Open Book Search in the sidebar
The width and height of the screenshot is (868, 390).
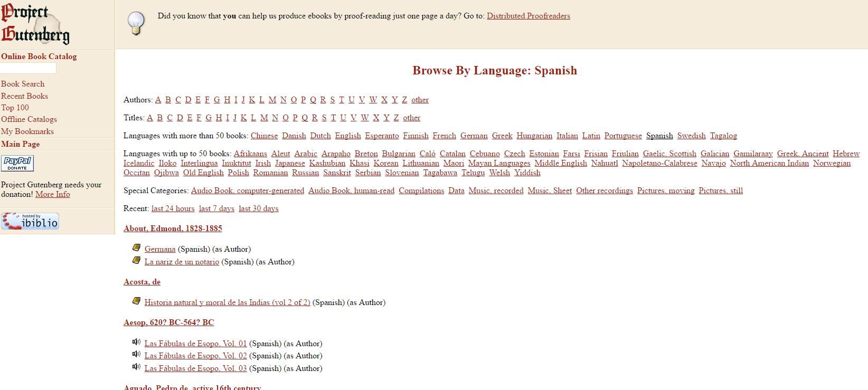pyautogui.click(x=23, y=84)
